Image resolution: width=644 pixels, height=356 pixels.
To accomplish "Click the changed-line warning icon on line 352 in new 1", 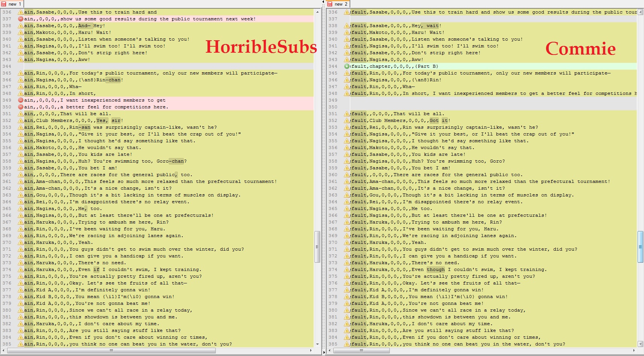I will [21, 120].
